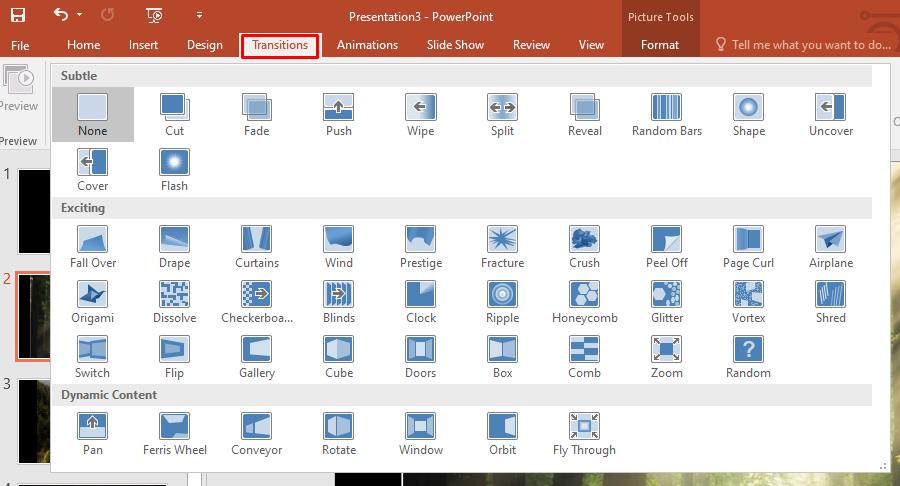Pick the Ferris Wheel transition
This screenshot has height=486, width=900.
(174, 434)
